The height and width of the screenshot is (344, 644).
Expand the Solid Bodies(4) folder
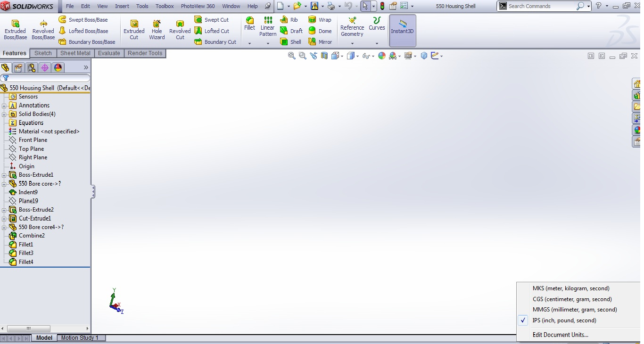[x=4, y=114]
